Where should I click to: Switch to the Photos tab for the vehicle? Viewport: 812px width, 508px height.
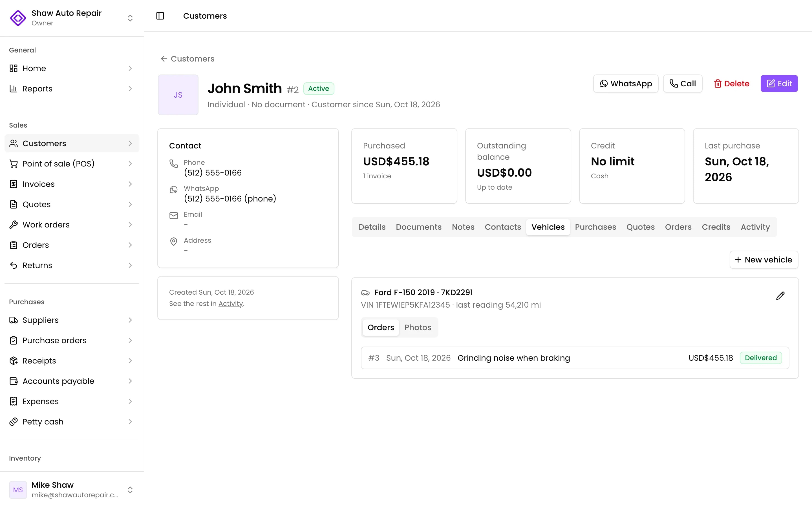418,328
